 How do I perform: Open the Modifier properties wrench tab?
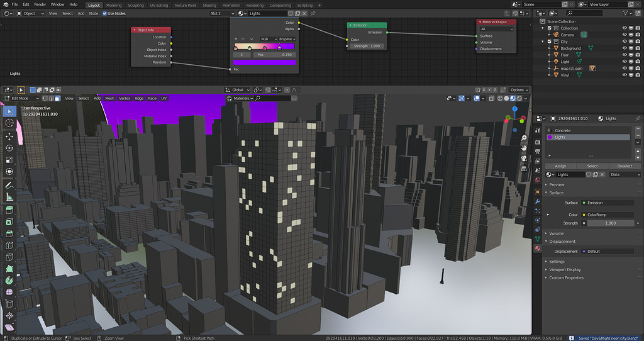(x=538, y=201)
